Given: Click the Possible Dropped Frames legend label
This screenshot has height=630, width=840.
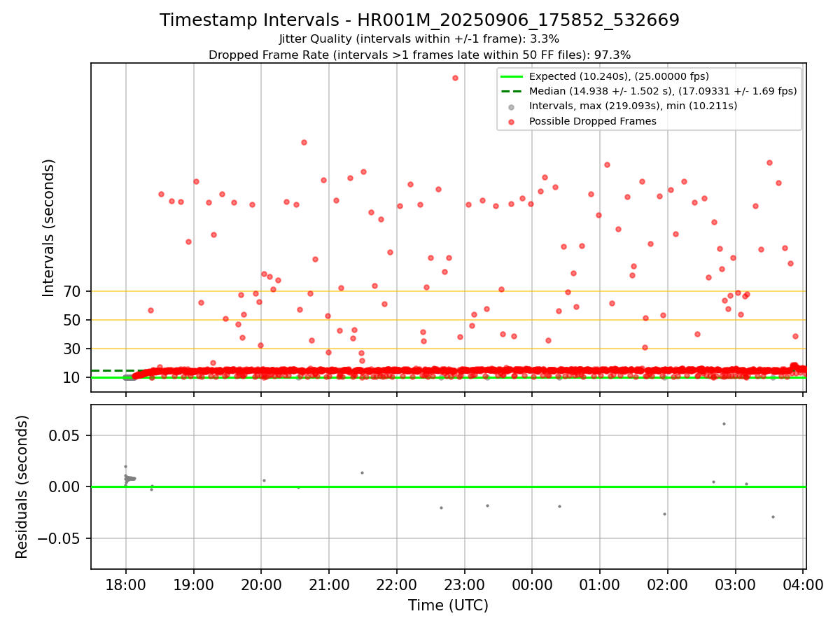Looking at the screenshot, I should tap(593, 121).
